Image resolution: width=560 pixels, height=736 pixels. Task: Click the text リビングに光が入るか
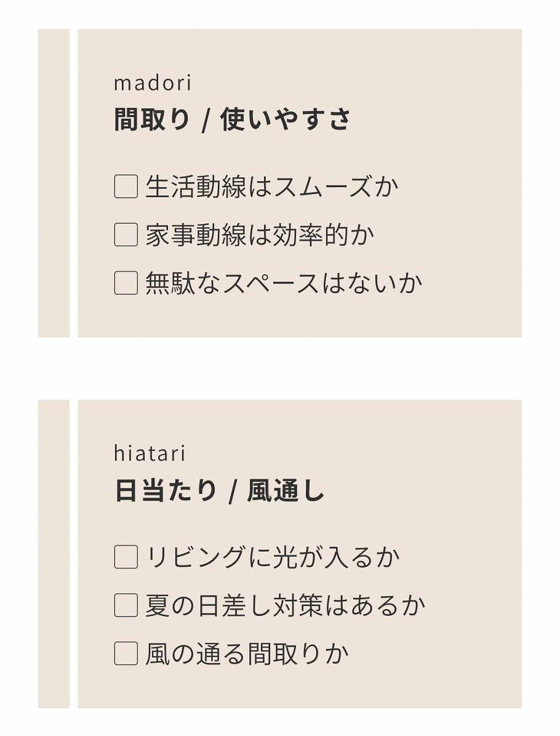[273, 557]
